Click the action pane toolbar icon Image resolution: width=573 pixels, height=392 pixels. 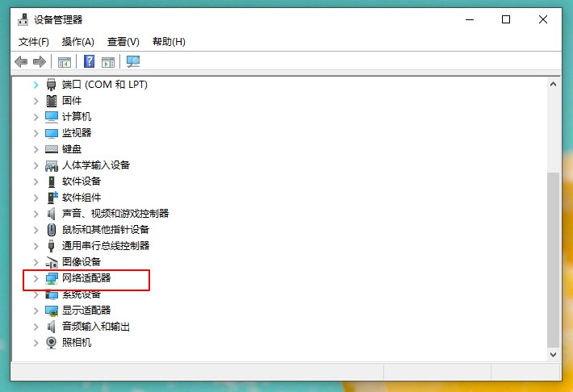(x=108, y=62)
